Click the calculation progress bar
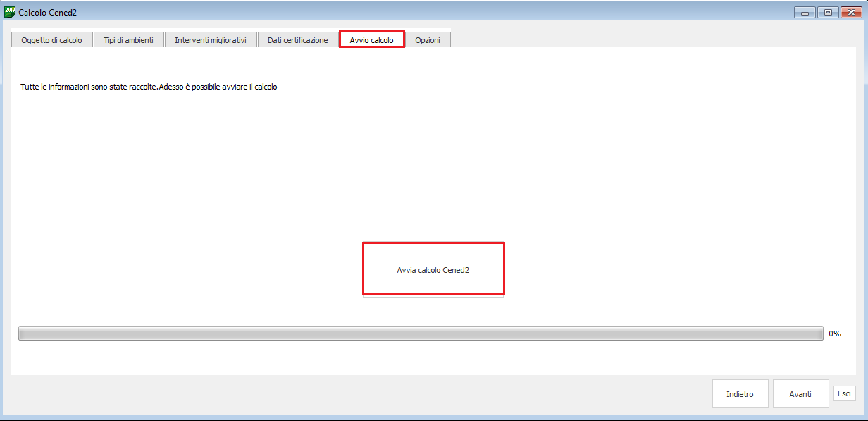Viewport: 868px width, 421px height. [420, 334]
